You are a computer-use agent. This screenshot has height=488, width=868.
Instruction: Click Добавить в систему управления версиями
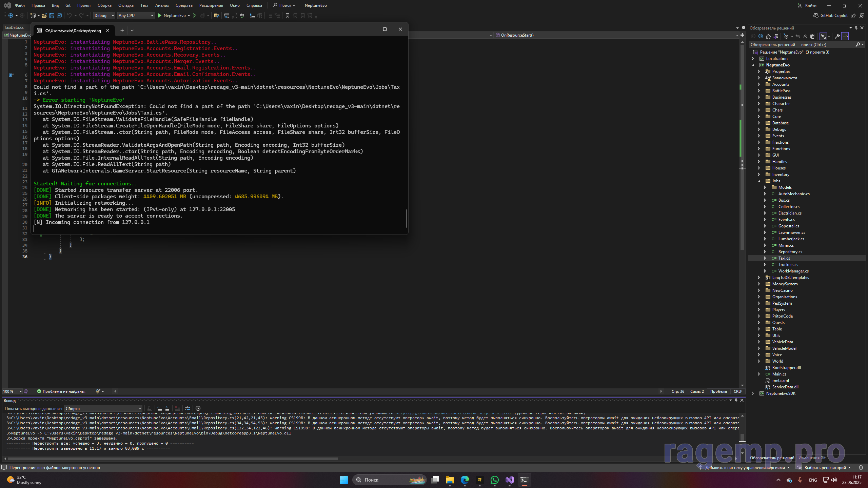click(744, 468)
